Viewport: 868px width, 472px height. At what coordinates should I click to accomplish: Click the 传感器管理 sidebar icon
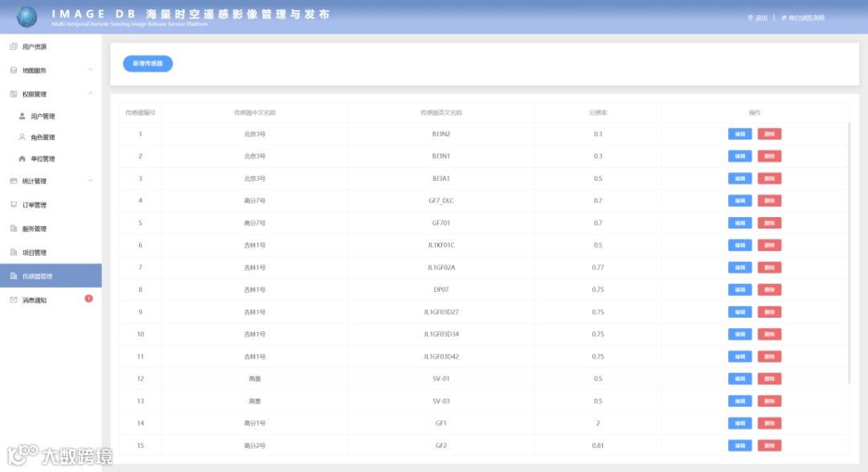click(14, 276)
